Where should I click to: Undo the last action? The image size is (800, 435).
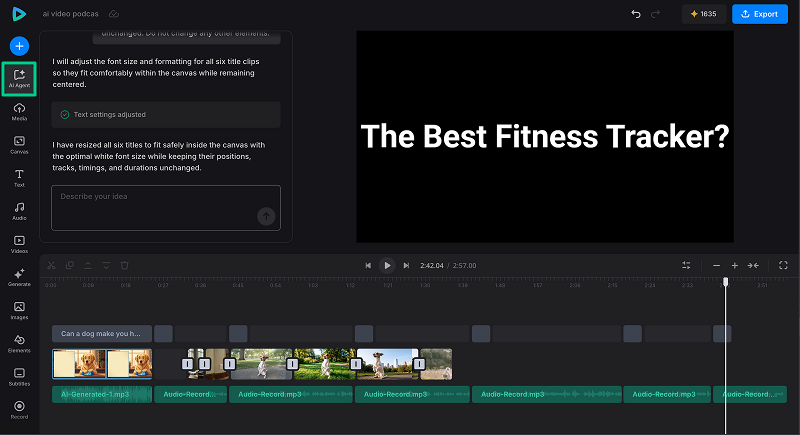click(x=636, y=14)
